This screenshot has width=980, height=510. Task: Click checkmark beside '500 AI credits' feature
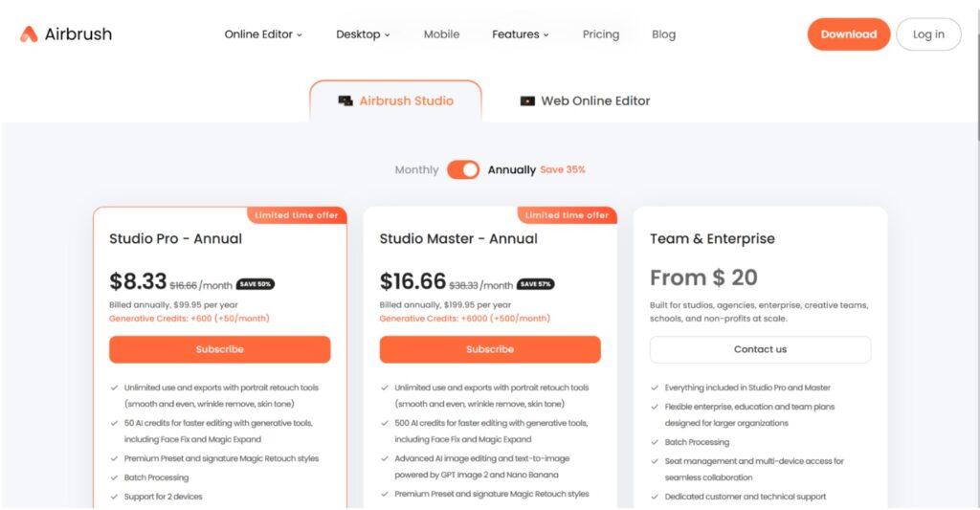[385, 423]
